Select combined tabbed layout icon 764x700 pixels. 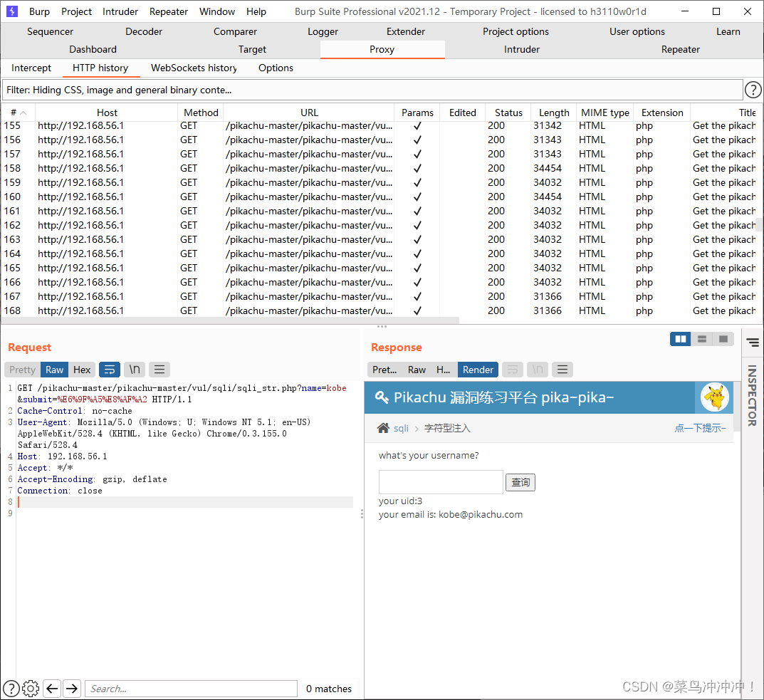coord(723,339)
